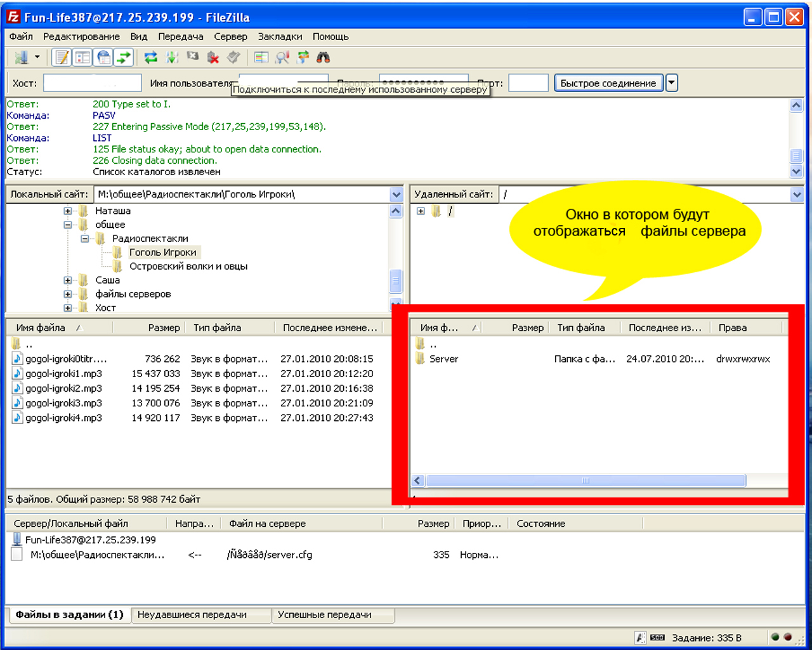Screen dimensions: 812x650
Task: Open the Закладки menu
Action: (x=280, y=37)
